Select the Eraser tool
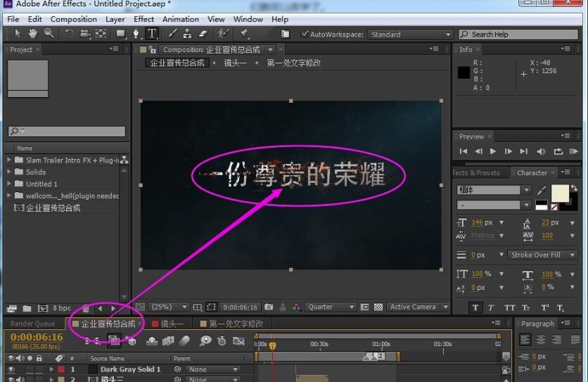 tap(203, 34)
